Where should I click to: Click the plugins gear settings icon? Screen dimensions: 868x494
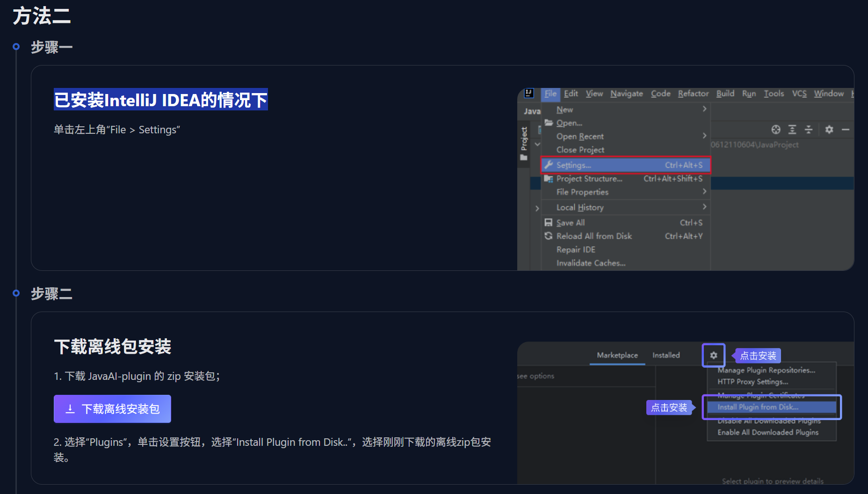(714, 356)
